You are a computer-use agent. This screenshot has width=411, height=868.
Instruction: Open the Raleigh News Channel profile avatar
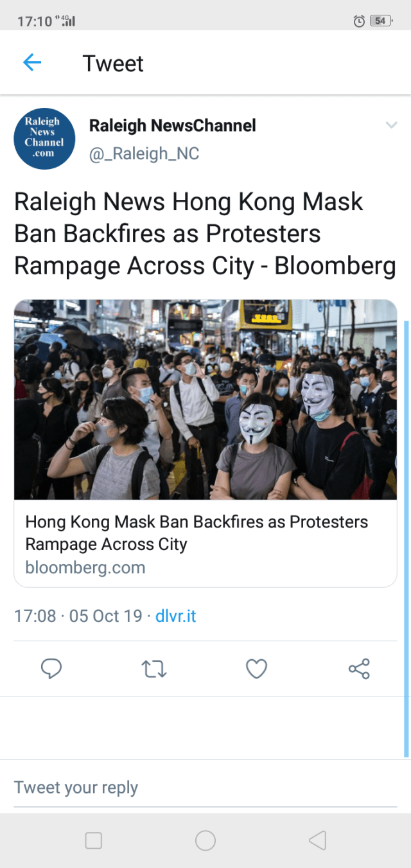44,138
